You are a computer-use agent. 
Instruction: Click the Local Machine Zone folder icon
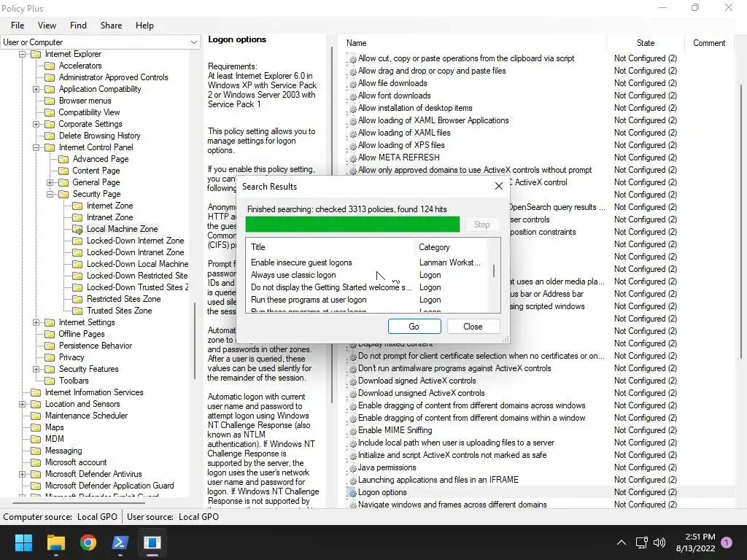[77, 229]
